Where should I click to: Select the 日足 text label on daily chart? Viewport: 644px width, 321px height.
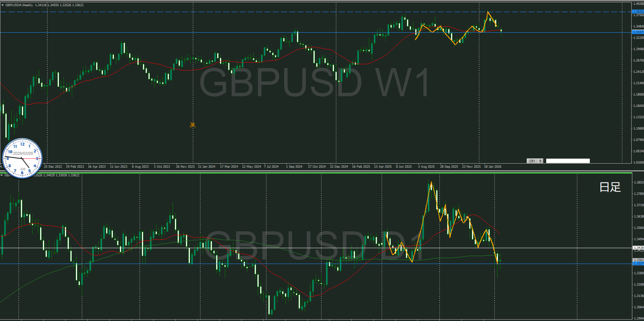point(610,187)
